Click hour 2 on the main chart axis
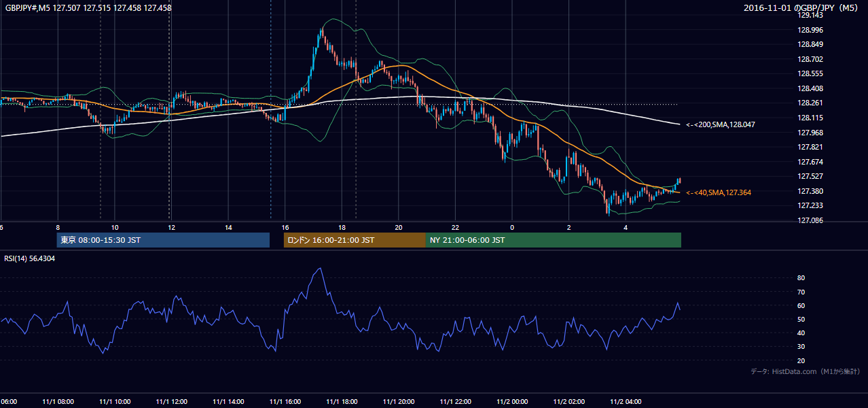The width and height of the screenshot is (868, 408). tap(569, 227)
